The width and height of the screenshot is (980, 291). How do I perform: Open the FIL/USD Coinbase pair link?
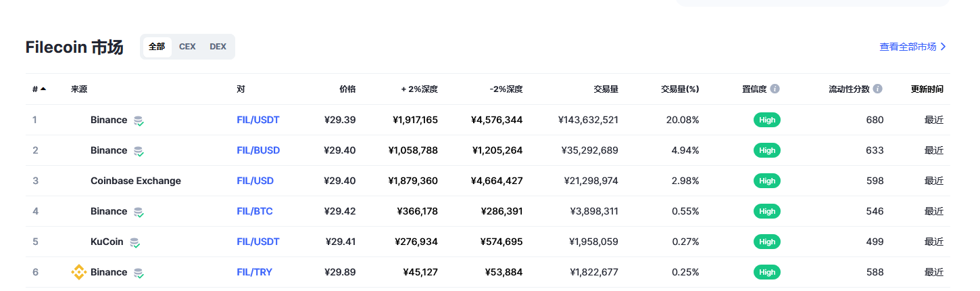coord(255,181)
